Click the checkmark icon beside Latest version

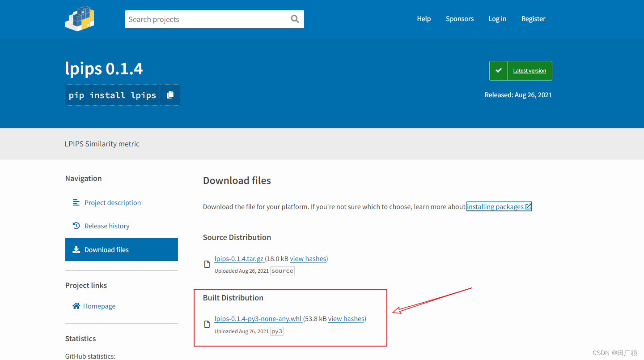(498, 70)
